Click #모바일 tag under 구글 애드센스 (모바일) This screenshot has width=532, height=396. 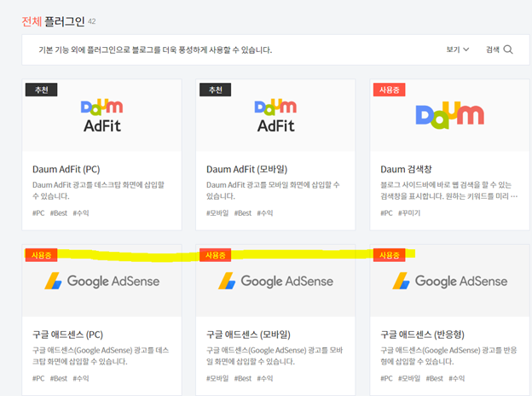217,378
